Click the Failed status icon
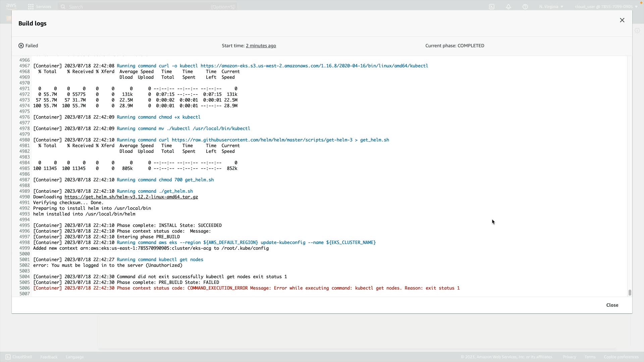The image size is (644, 362). (21, 46)
